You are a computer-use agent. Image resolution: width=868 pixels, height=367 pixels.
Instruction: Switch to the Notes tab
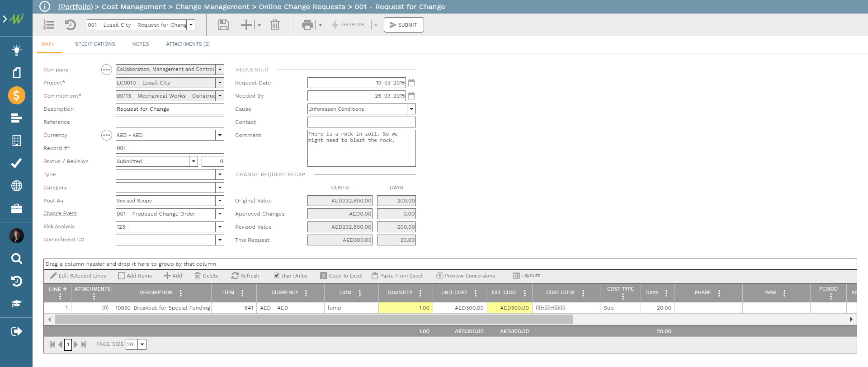click(x=141, y=44)
